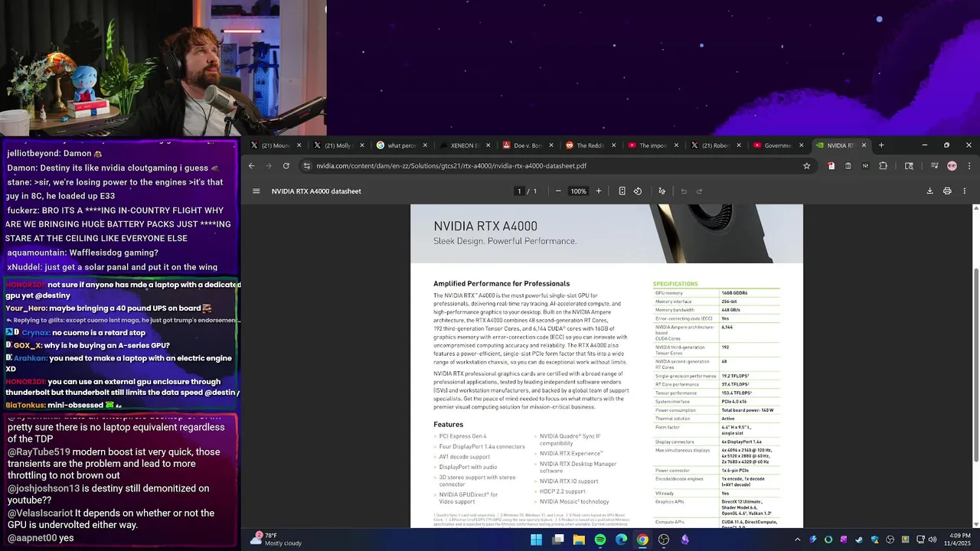This screenshot has width=980, height=551.
Task: Open OBS Studio from the taskbar
Action: tap(664, 540)
